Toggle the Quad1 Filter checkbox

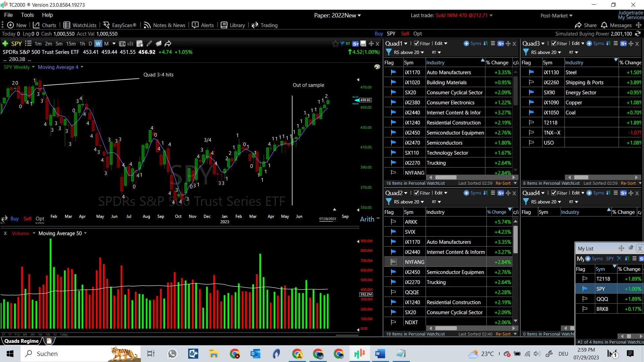[416, 44]
